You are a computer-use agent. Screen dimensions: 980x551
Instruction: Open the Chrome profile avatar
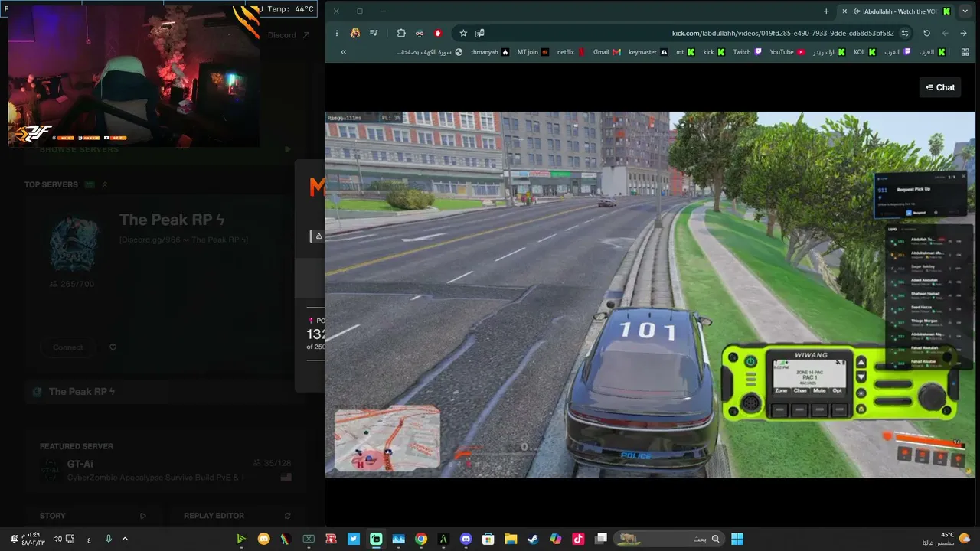(355, 33)
